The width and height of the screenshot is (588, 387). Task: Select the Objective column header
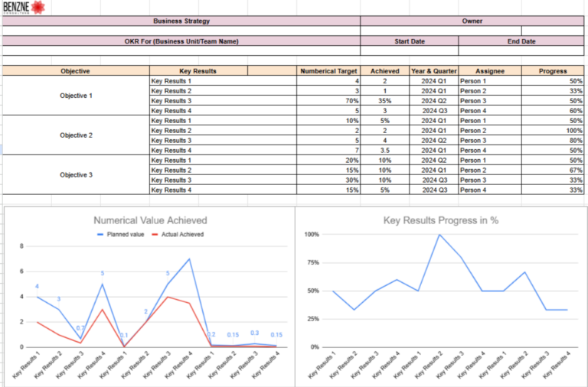point(76,71)
